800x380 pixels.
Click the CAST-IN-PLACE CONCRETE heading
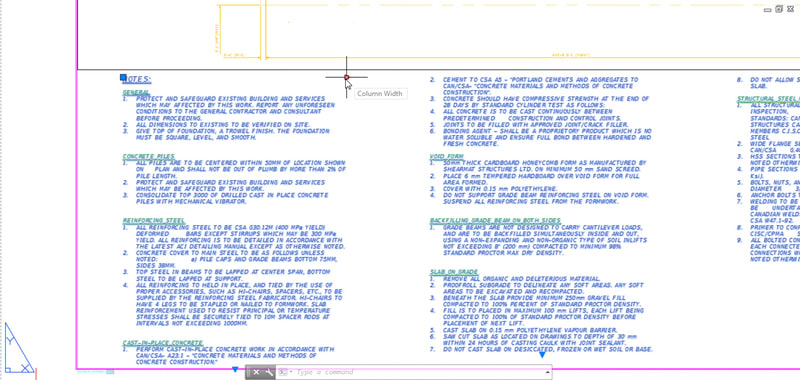coord(163,343)
